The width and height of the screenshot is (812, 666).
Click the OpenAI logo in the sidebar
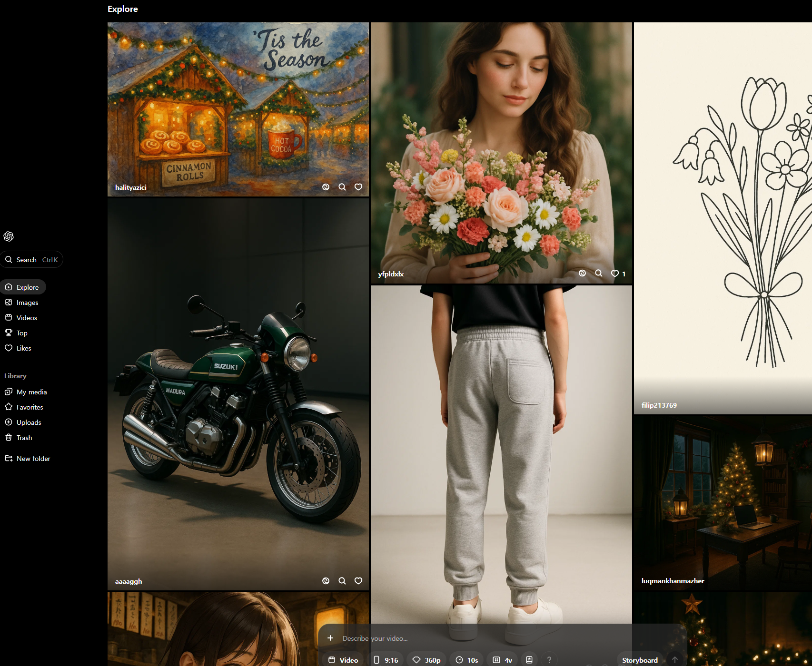[x=9, y=236]
